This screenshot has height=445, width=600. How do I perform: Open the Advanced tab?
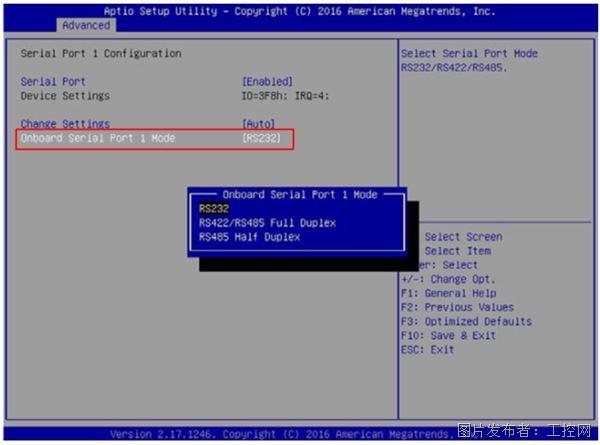pos(86,25)
